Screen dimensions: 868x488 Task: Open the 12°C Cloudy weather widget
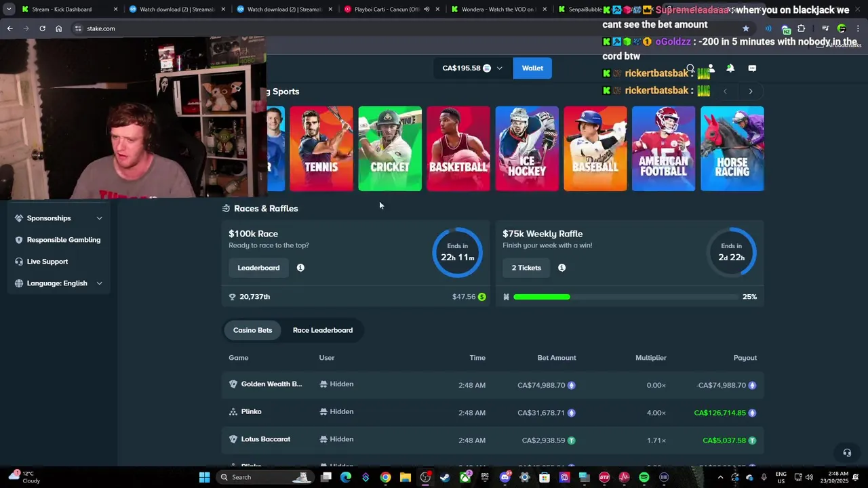[x=24, y=477]
